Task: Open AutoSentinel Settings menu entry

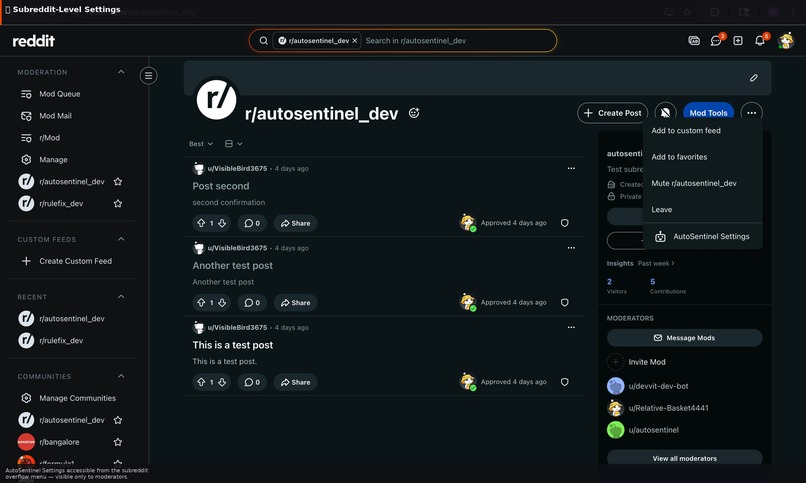Action: [x=702, y=236]
